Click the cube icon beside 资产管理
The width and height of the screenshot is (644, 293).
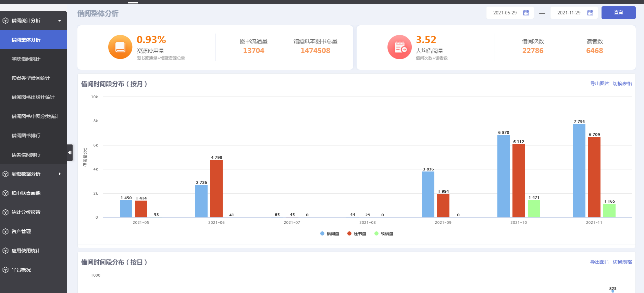tap(5, 231)
